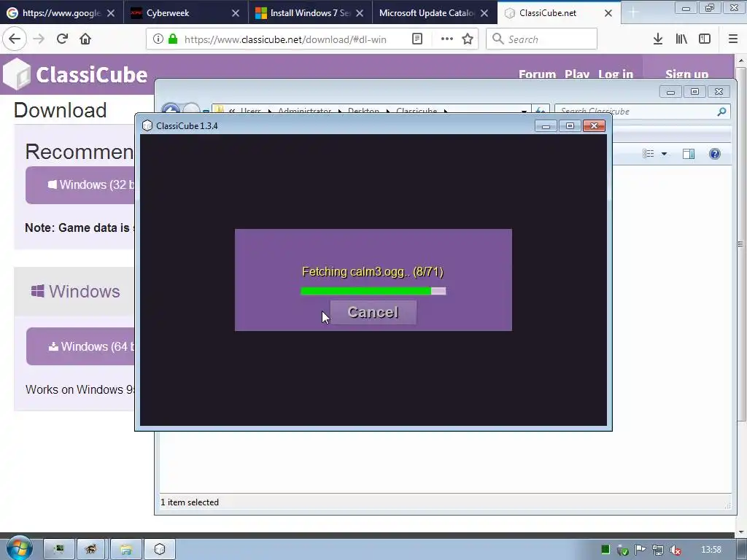Viewport: 747px width, 560px height.
Task: Download recommended Windows 32 bit build
Action: pyautogui.click(x=80, y=184)
